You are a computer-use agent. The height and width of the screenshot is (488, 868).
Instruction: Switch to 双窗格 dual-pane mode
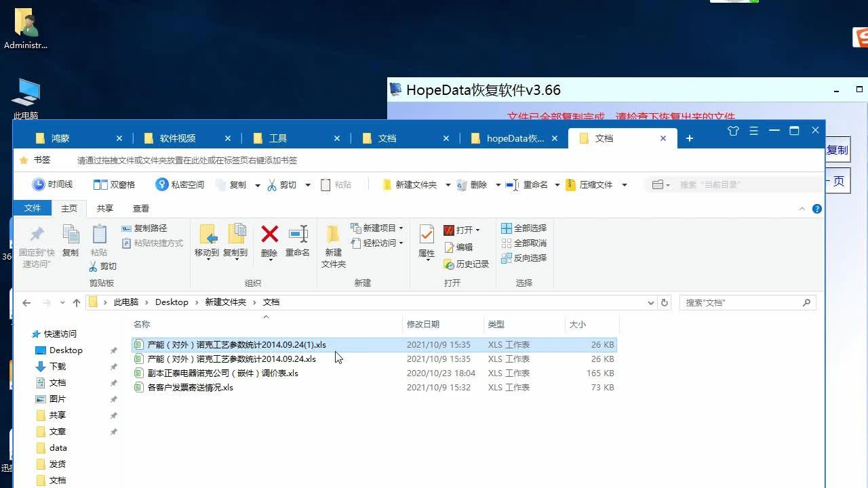114,184
